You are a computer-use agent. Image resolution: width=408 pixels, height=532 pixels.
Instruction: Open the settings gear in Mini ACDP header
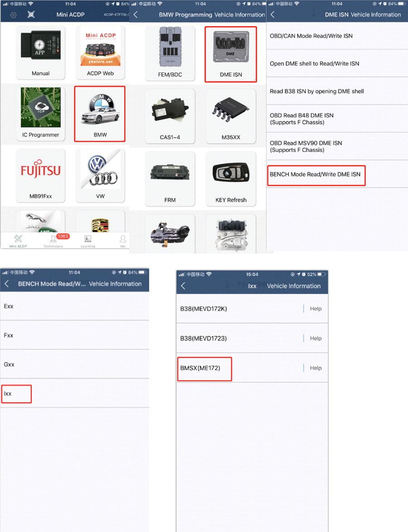14,15
